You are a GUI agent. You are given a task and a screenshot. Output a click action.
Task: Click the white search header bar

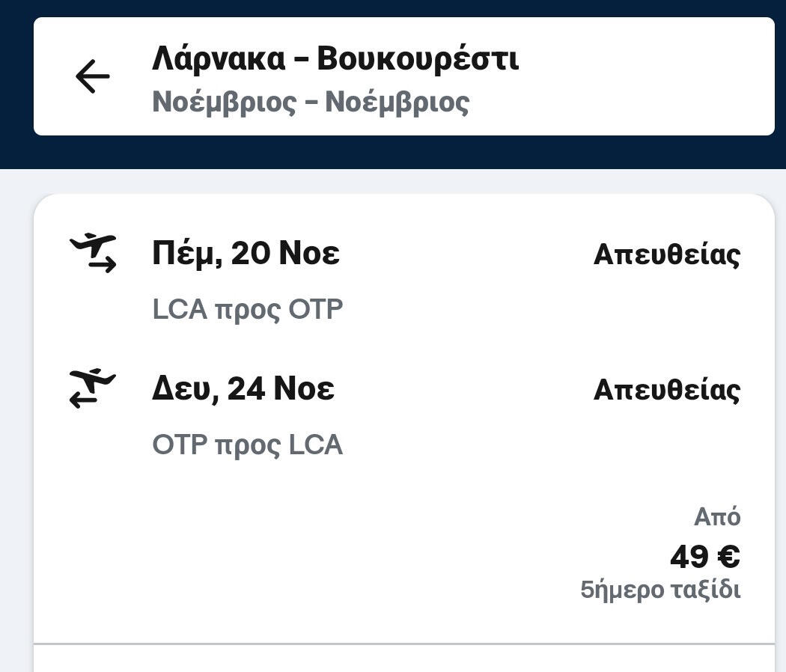click(636, 76)
